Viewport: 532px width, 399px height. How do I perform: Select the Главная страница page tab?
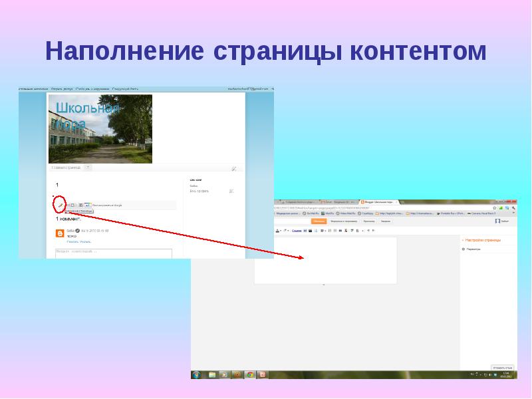(66, 168)
